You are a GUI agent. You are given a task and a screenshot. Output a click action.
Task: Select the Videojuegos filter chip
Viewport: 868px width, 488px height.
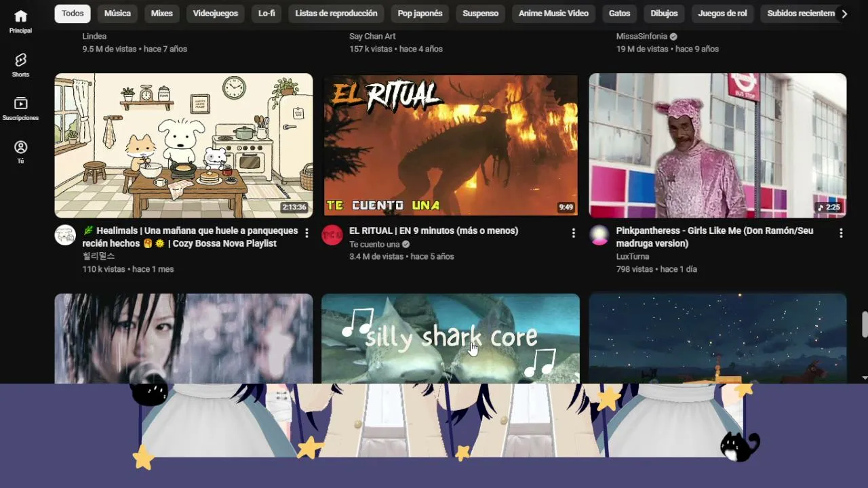tap(216, 14)
